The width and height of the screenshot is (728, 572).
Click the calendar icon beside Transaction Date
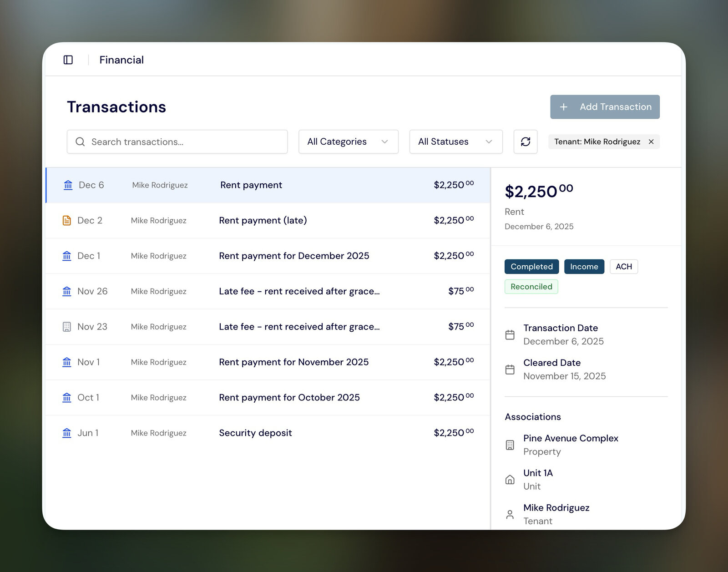510,334
